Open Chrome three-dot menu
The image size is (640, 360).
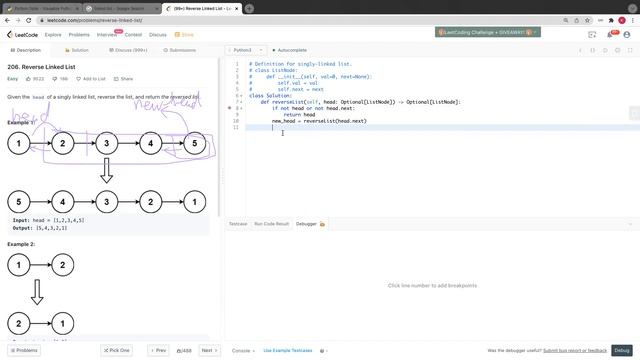coord(633,20)
